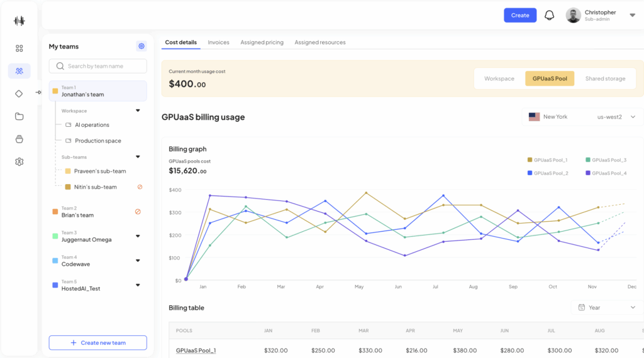
Task: Open the notifications bell
Action: 549,15
